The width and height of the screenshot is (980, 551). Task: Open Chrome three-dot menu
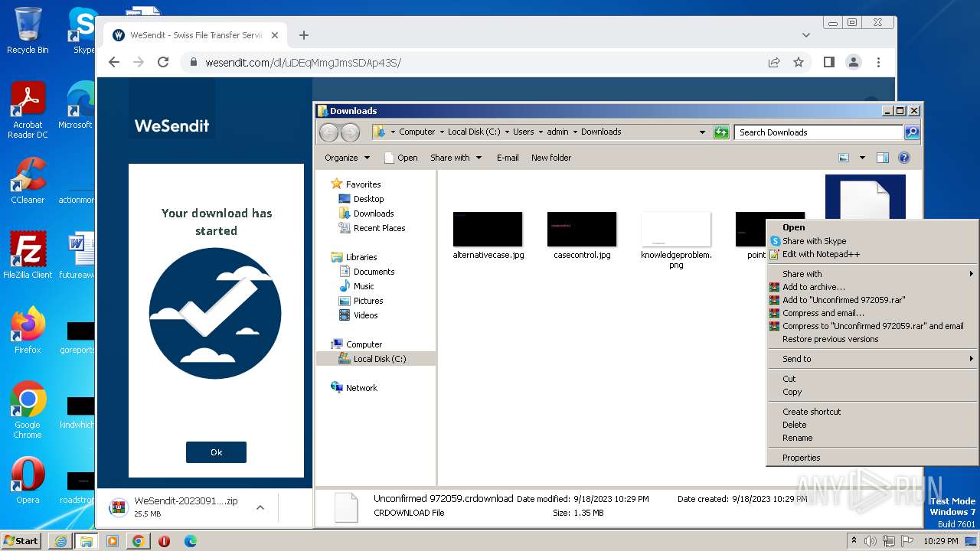[878, 63]
